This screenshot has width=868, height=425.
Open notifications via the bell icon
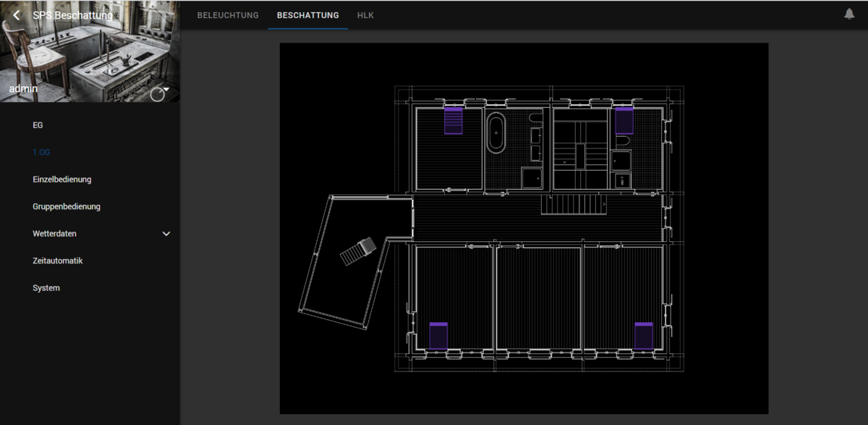pyautogui.click(x=849, y=14)
